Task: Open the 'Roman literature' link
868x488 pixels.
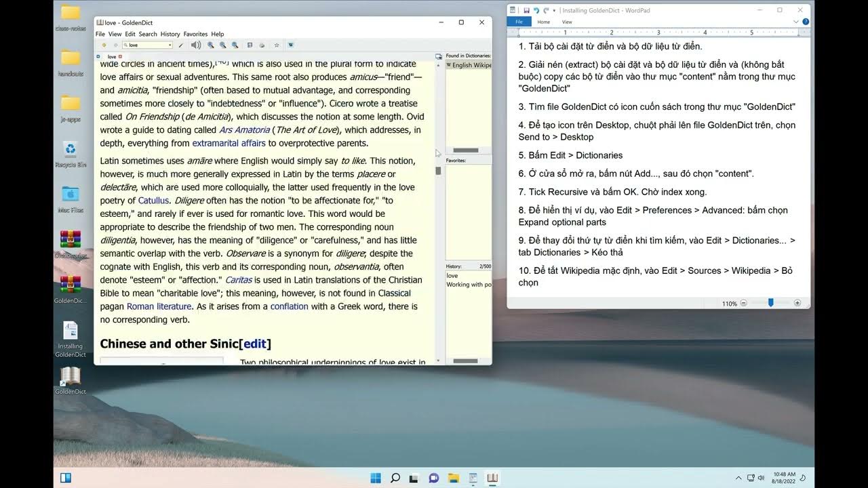Action: pos(159,306)
